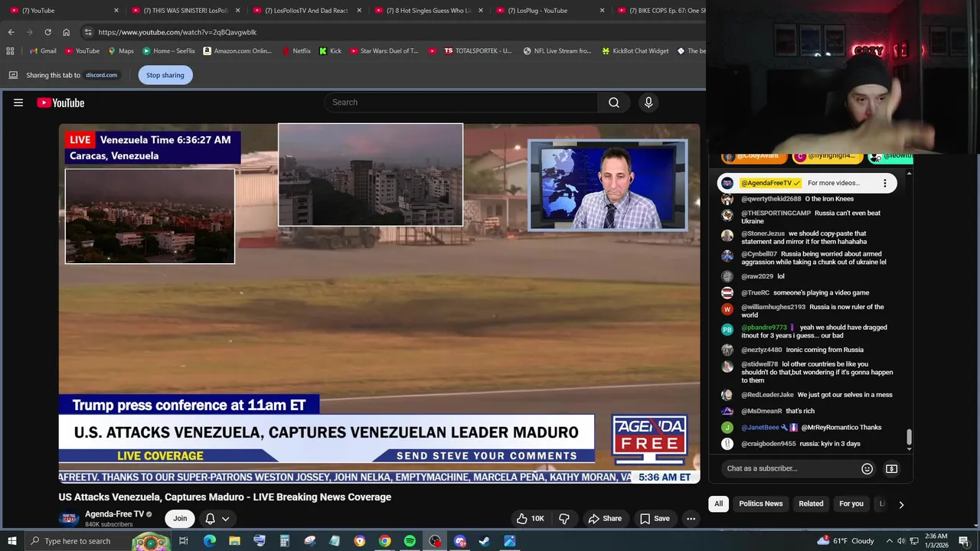980x551 pixels.
Task: Open Steam from the taskbar
Action: 485,541
